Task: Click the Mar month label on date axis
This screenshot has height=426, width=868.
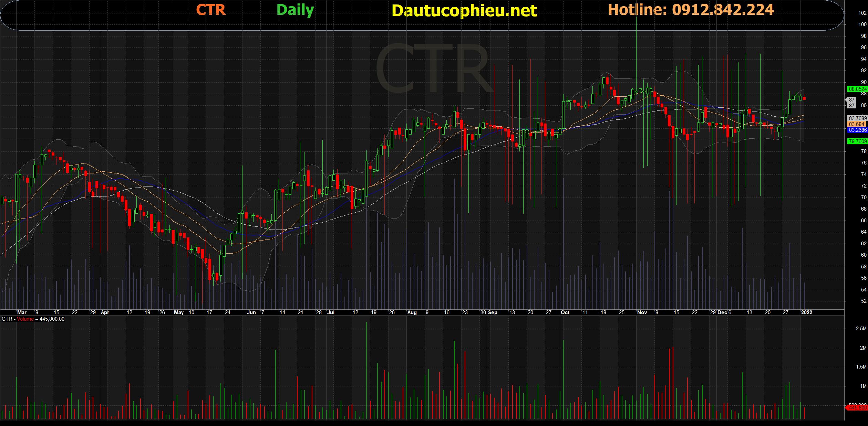Action: click(22, 312)
